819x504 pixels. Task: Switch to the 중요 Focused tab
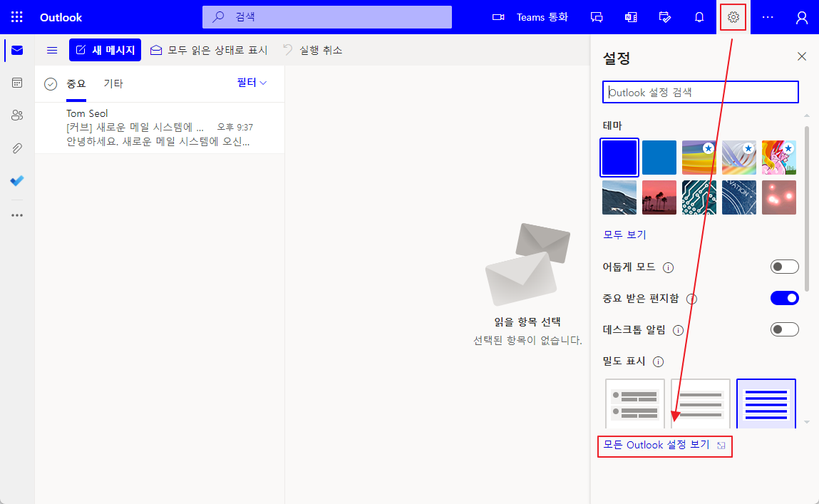[76, 83]
